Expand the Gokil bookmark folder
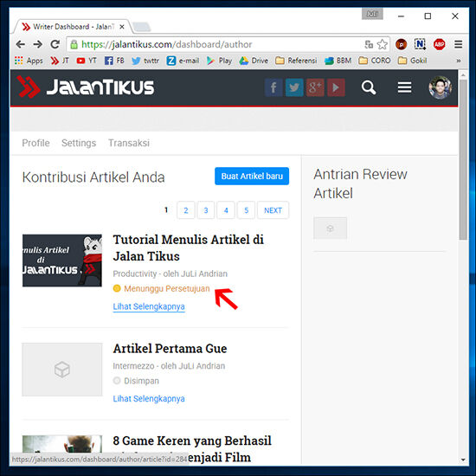 pyautogui.click(x=412, y=61)
